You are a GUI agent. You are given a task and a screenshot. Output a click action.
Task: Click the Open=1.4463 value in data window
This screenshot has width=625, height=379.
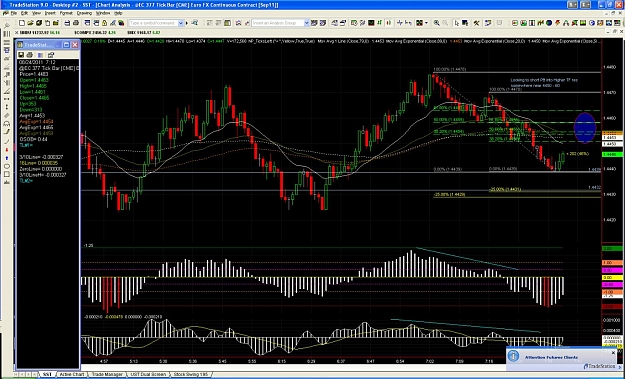[x=33, y=80]
